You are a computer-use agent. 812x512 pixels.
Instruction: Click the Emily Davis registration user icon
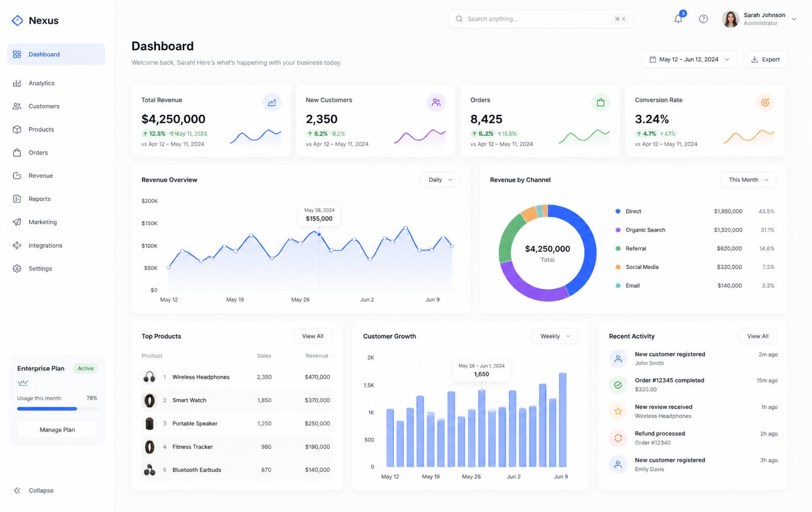click(x=618, y=464)
